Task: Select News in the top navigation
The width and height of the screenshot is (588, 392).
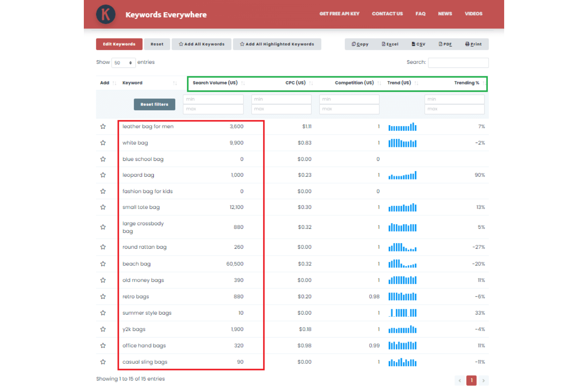Action: [x=445, y=14]
